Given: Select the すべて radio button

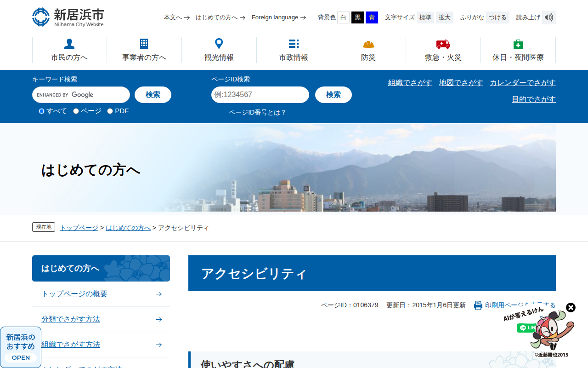Looking at the screenshot, I should tap(41, 111).
